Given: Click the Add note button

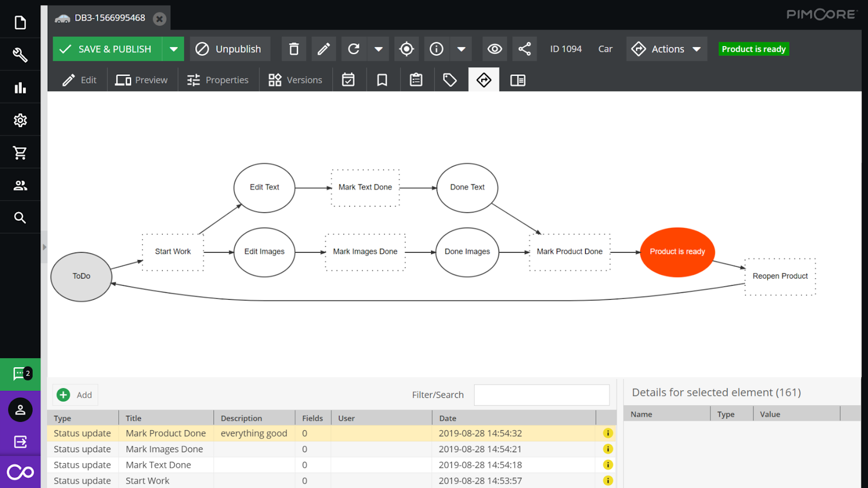Looking at the screenshot, I should pyautogui.click(x=75, y=395).
